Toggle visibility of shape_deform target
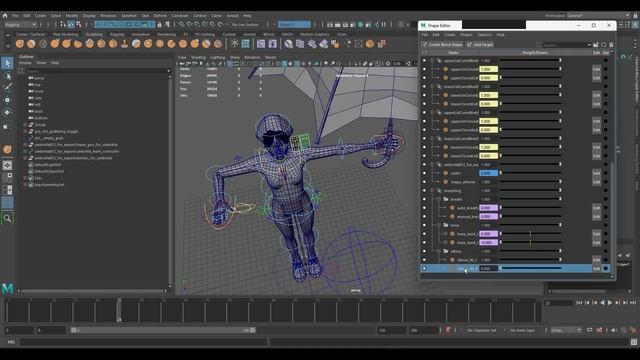 [x=424, y=182]
